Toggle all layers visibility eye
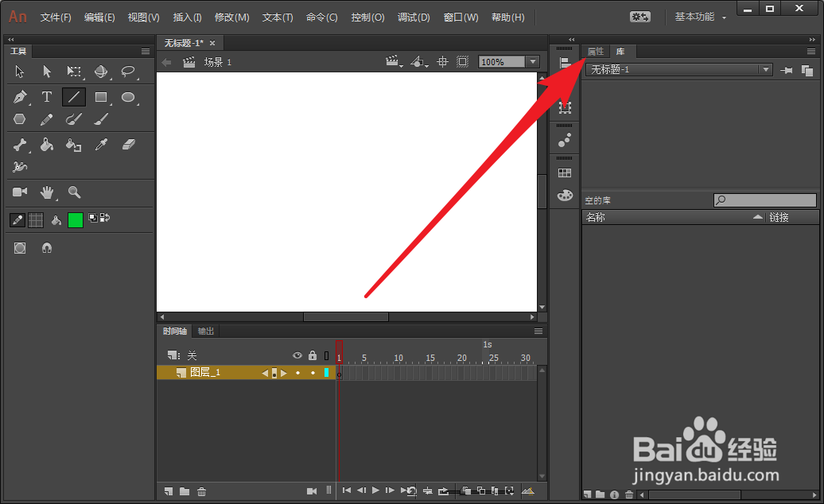 click(x=297, y=355)
